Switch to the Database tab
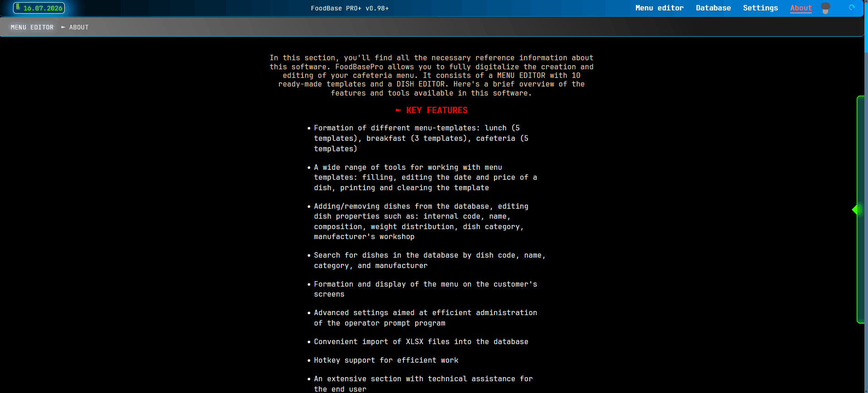 [713, 8]
